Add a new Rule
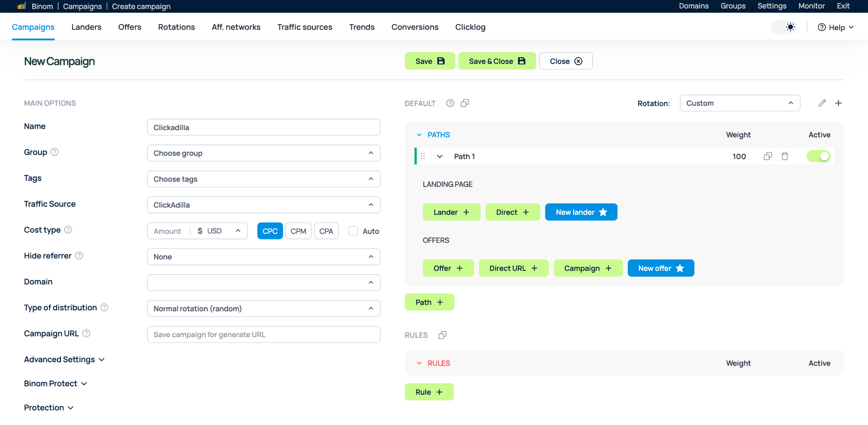This screenshot has height=425, width=868. (x=429, y=392)
